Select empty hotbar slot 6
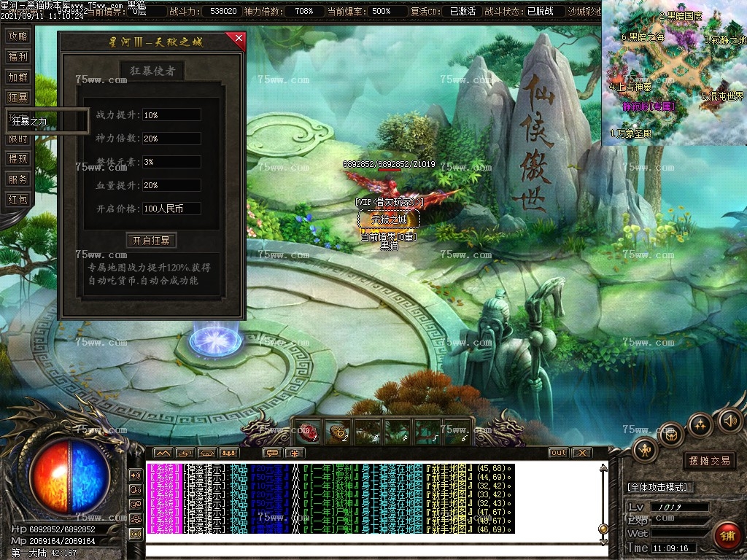Screen dimensions: 747x560 click(x=459, y=432)
